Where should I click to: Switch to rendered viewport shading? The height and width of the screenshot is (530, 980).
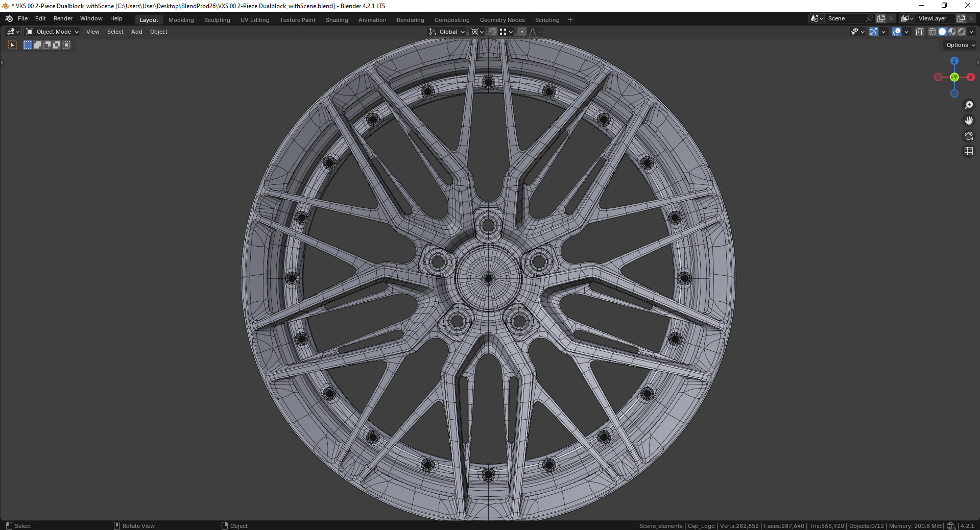tap(962, 32)
